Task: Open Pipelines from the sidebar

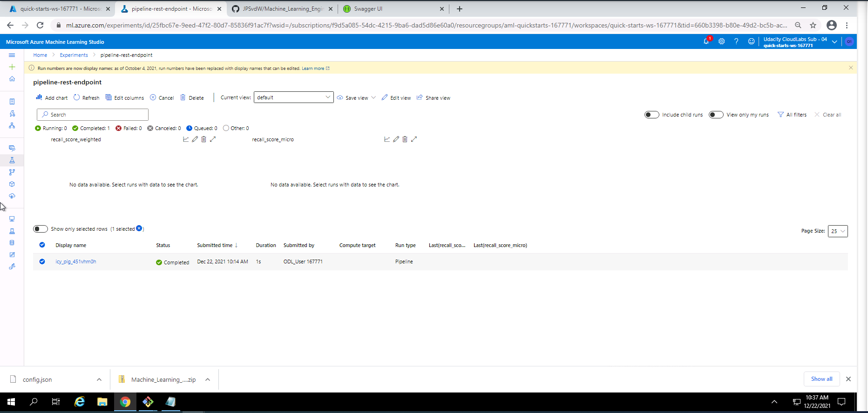Action: tap(12, 172)
